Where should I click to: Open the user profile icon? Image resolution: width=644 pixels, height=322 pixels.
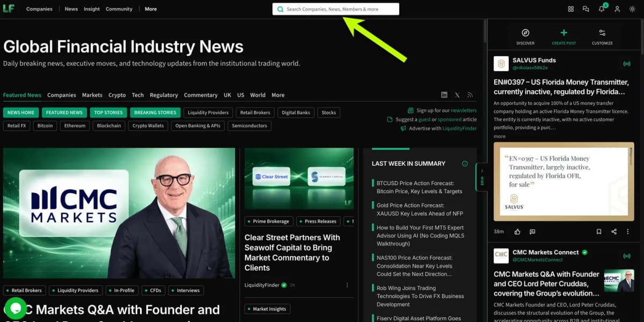tap(617, 9)
